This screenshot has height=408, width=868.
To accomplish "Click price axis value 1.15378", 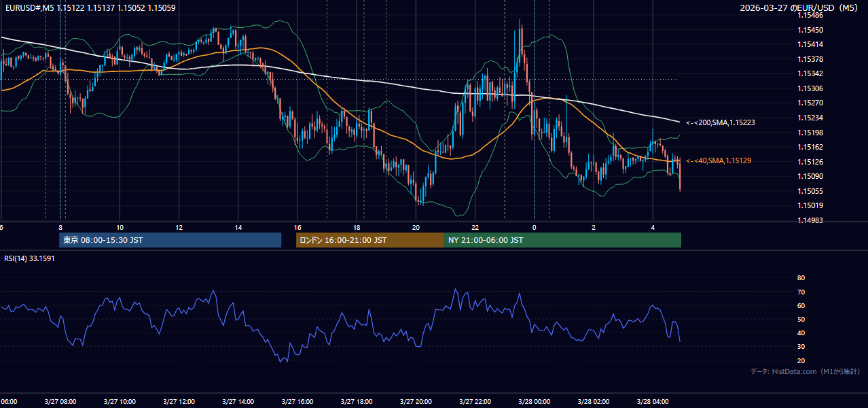I will click(810, 59).
